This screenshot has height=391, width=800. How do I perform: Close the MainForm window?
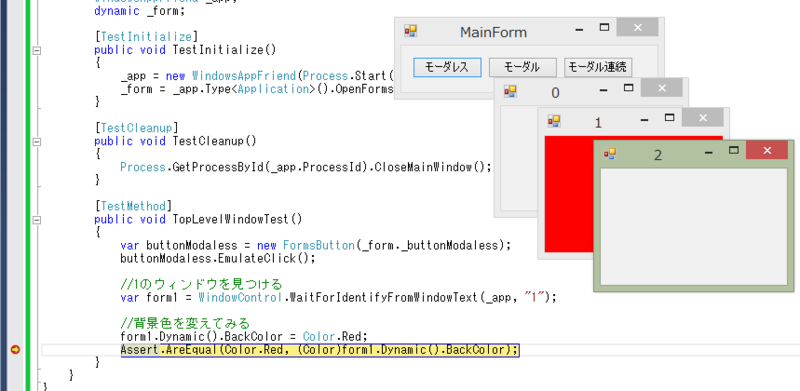[x=637, y=28]
